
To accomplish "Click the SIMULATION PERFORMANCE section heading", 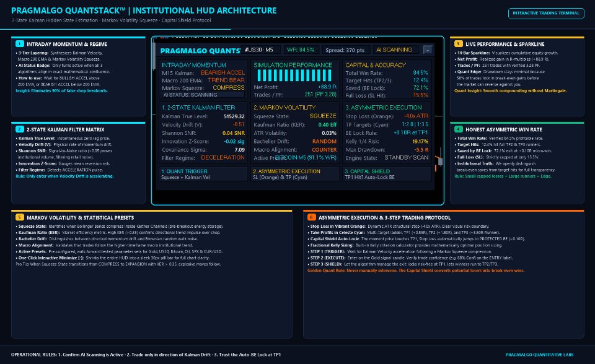I will point(293,65).
